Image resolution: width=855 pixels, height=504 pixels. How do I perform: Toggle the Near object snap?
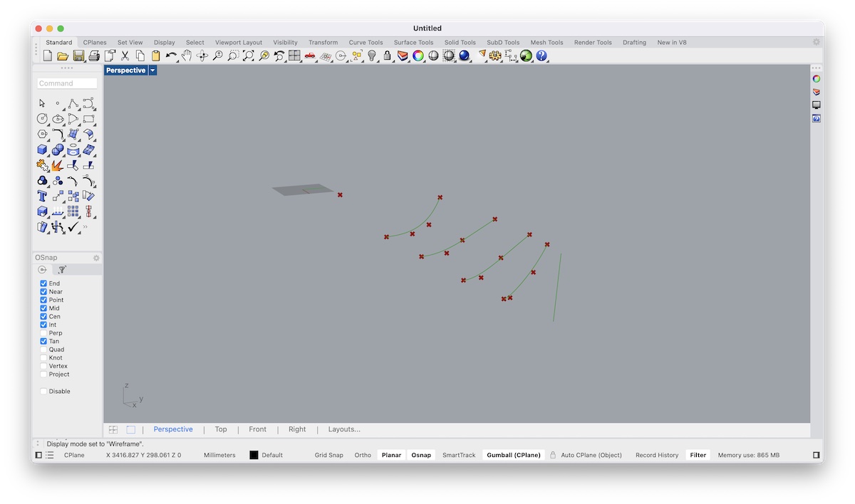click(43, 292)
